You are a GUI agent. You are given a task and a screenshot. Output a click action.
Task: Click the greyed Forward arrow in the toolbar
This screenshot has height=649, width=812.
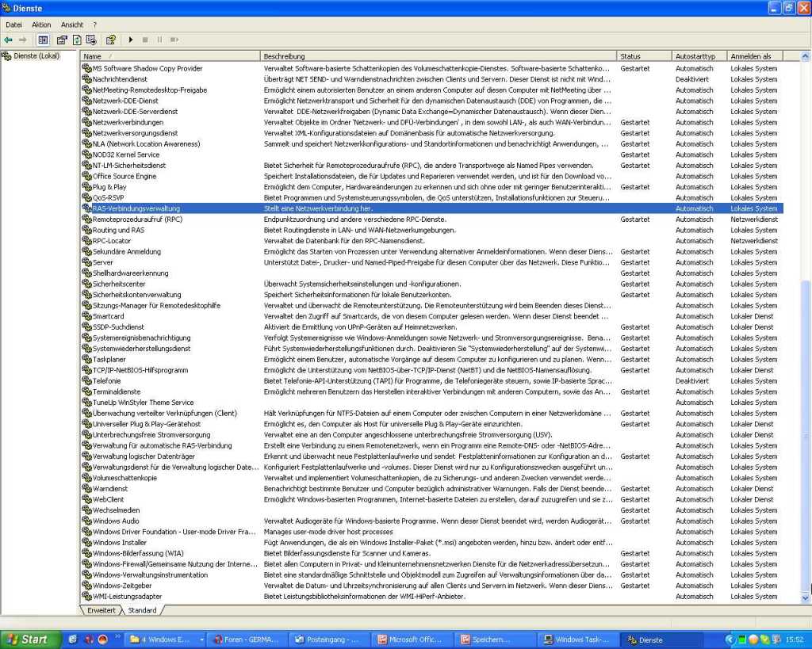(x=22, y=40)
